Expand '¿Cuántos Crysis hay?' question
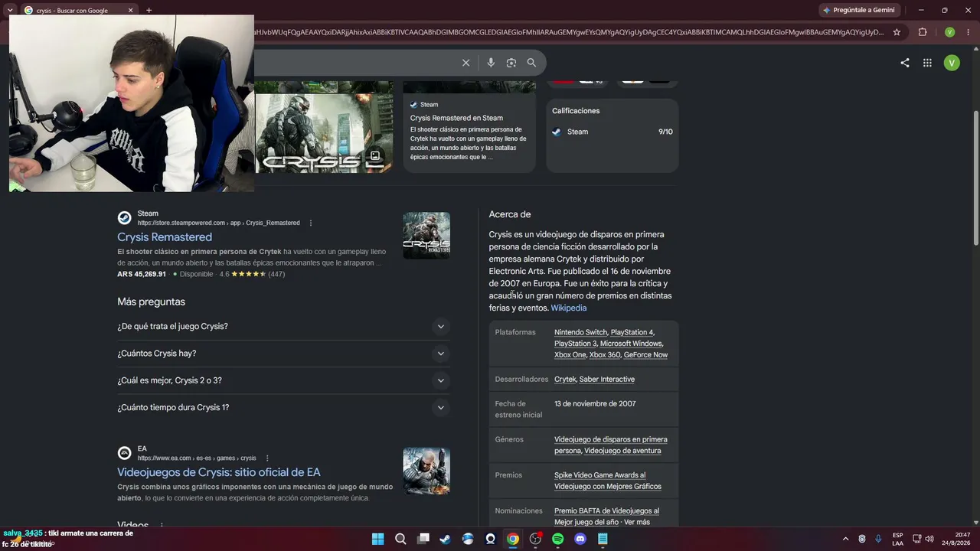 tap(283, 354)
